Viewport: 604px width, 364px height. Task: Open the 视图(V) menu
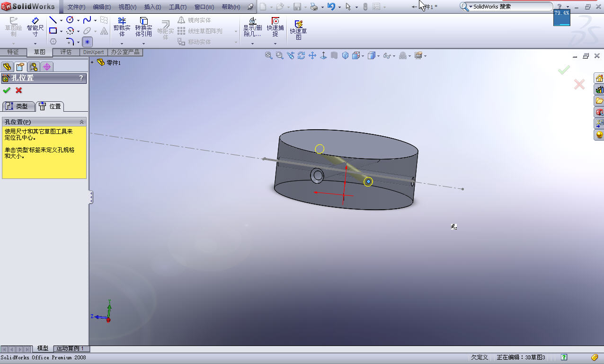pos(127,7)
